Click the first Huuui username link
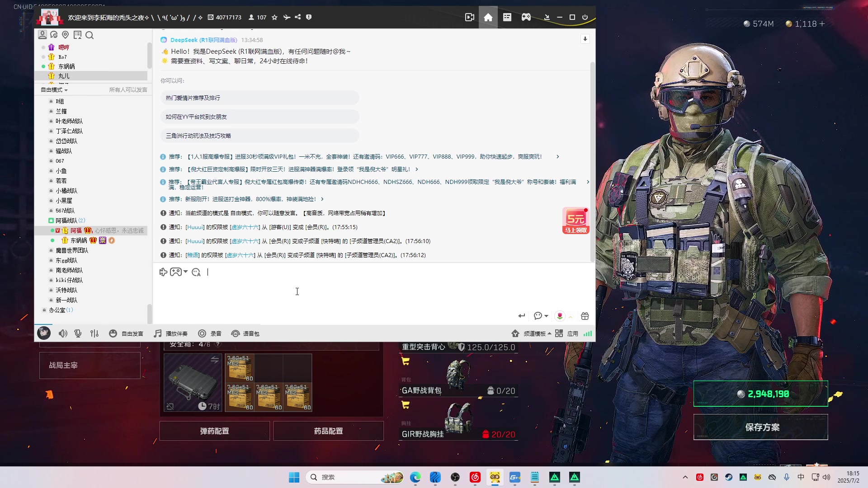Viewport: 868px width, 488px height. coord(195,227)
